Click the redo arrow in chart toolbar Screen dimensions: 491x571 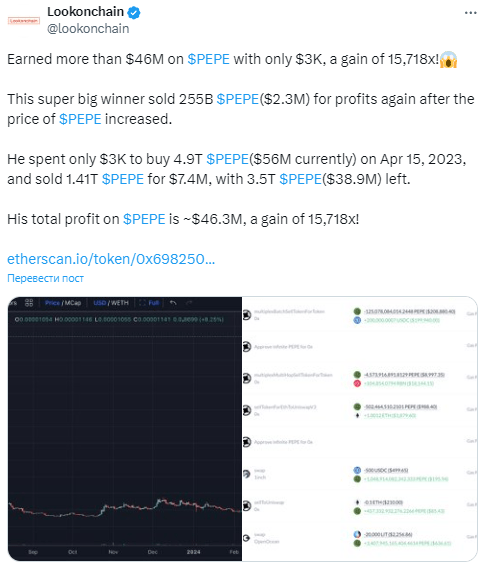coord(189,303)
